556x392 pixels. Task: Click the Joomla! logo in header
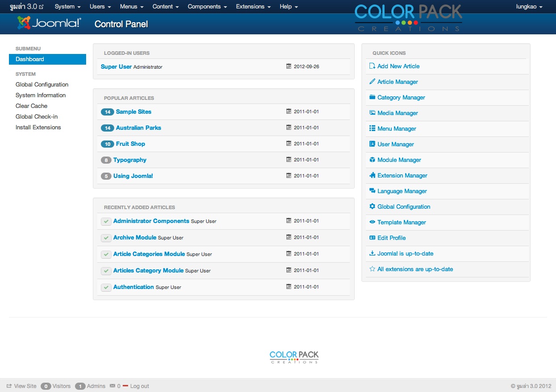(49, 23)
